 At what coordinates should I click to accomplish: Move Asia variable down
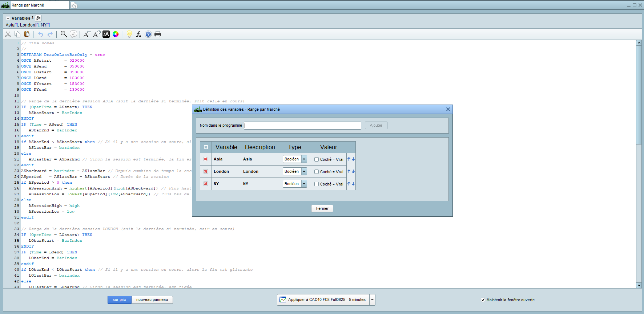(353, 159)
